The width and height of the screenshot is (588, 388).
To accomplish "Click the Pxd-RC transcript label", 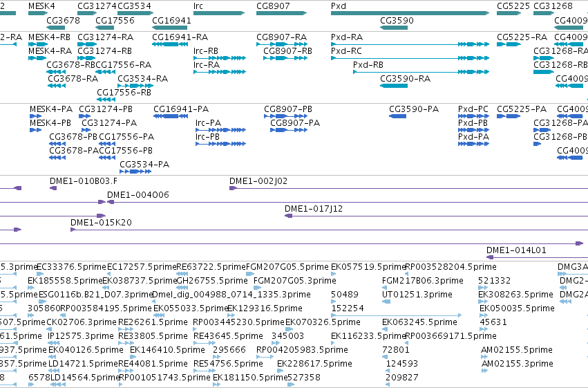I will [x=346, y=51].
